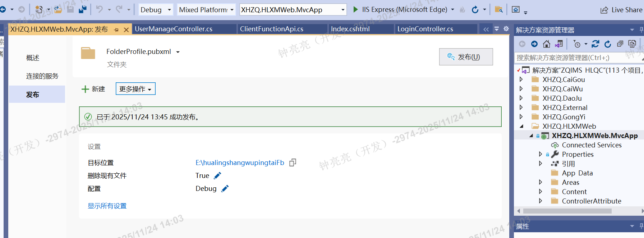Select Connected Services tree item

pos(592,145)
